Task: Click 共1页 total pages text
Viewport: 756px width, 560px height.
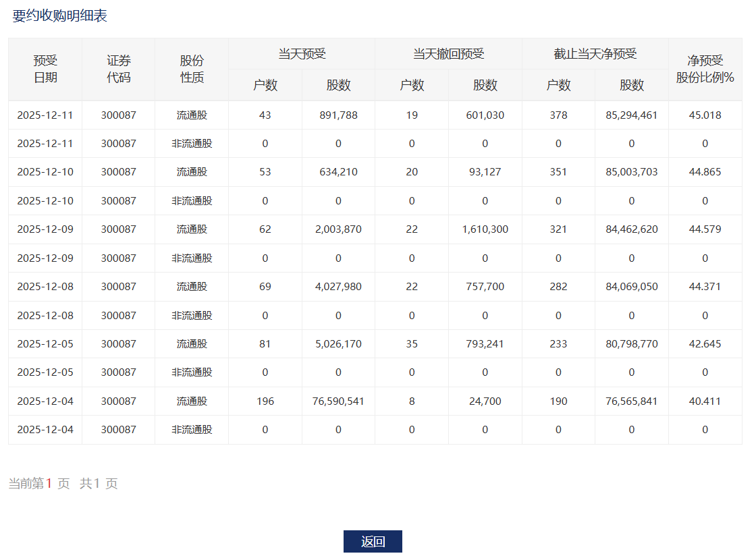Action: tap(99, 483)
